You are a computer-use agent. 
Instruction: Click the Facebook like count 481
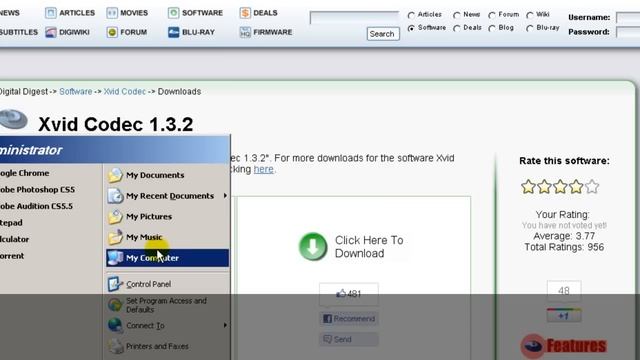(x=349, y=294)
